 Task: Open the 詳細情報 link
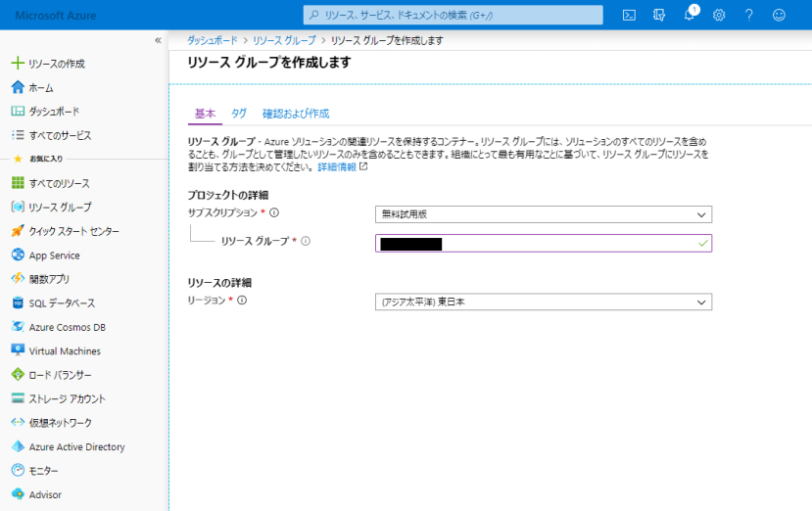(x=337, y=166)
